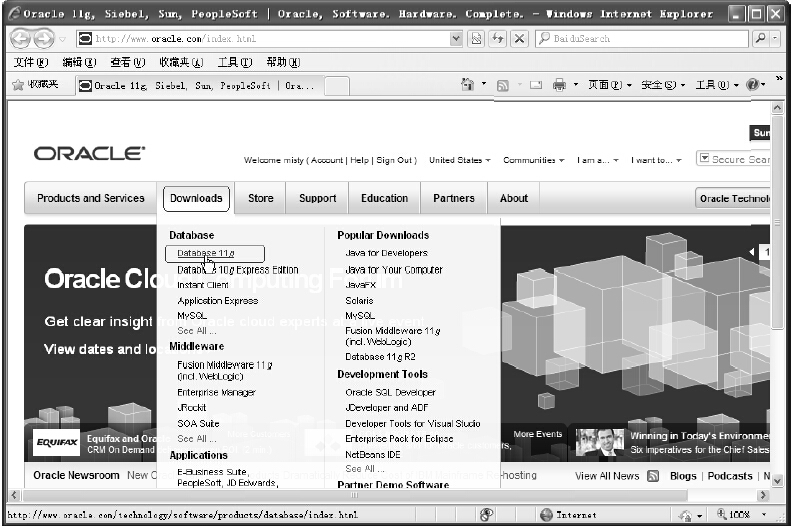Open Products and Services nav tab

coord(91,198)
